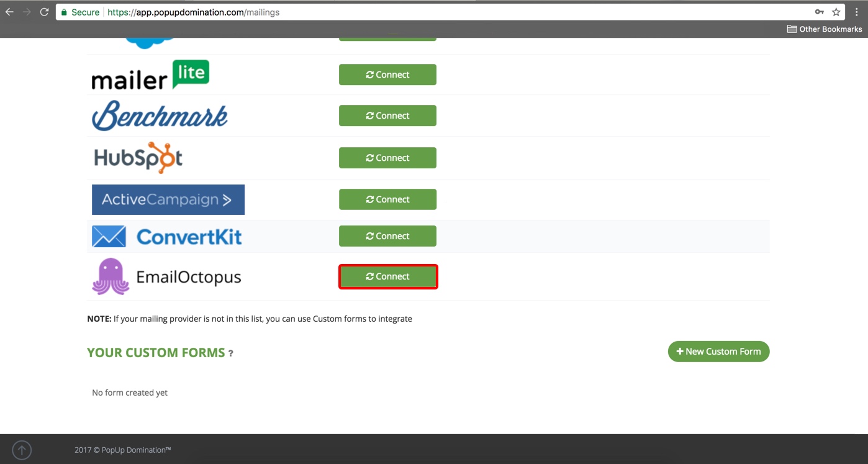The image size is (868, 464).
Task: Open the Other Bookmarks folder
Action: click(825, 29)
